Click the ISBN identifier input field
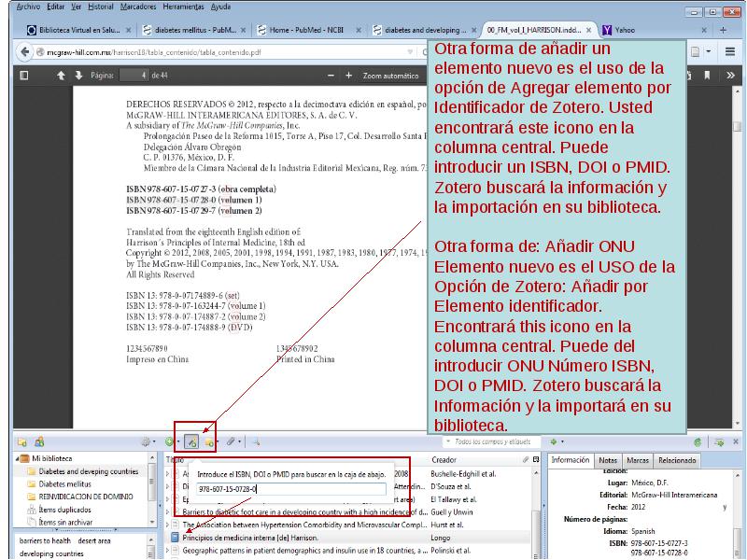The image size is (747, 560). click(x=291, y=489)
